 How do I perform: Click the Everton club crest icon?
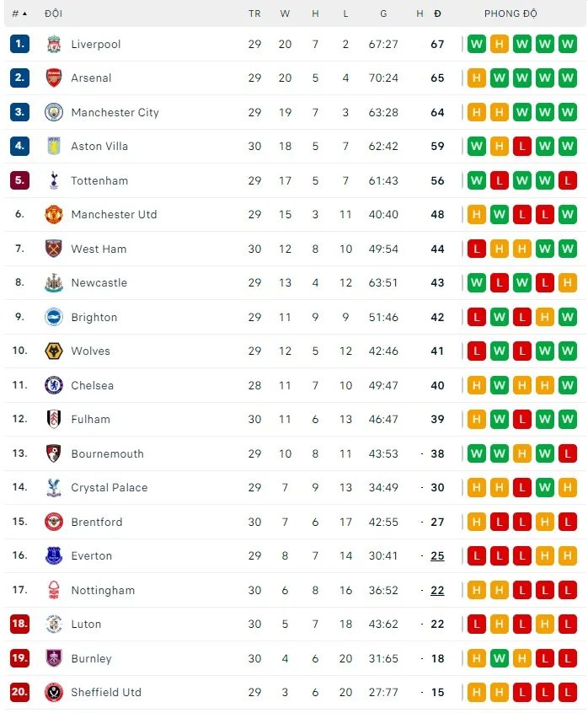[x=54, y=555]
